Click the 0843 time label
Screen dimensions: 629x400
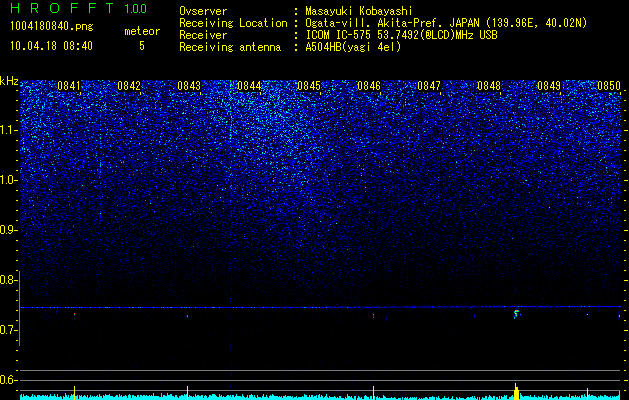(189, 86)
